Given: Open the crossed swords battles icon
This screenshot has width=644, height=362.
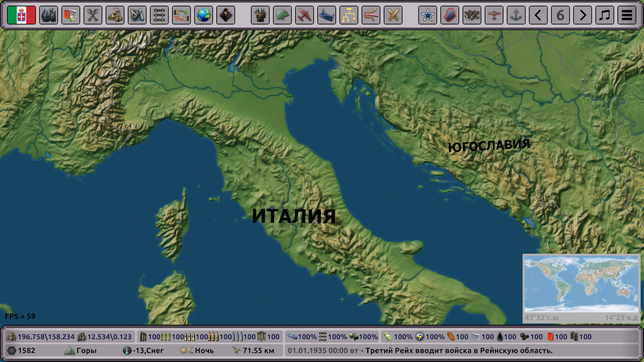Looking at the screenshot, I should click(x=393, y=15).
